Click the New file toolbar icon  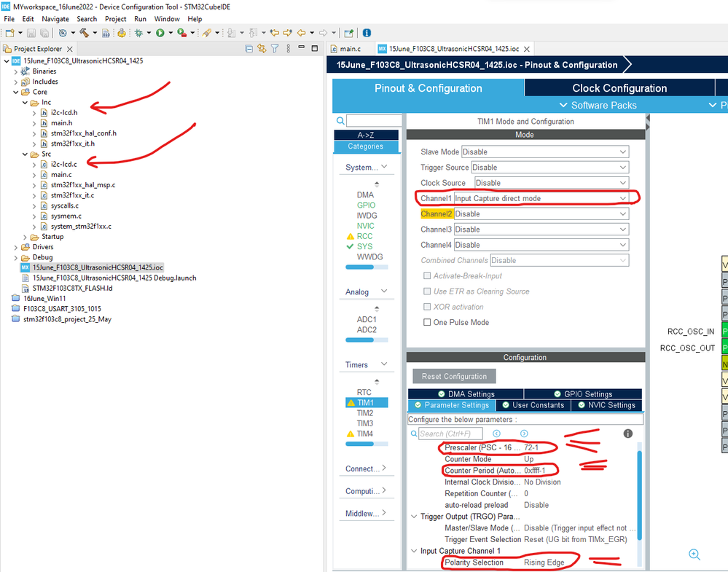pos(9,33)
